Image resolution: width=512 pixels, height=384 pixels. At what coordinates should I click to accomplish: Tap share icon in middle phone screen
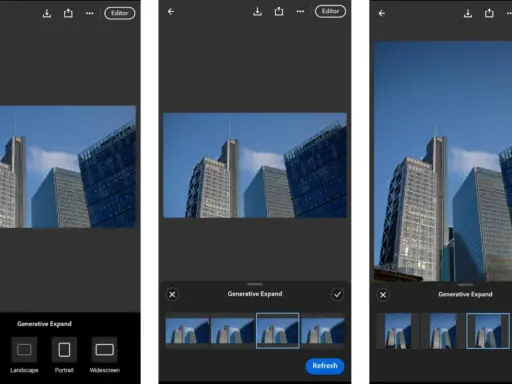point(279,11)
